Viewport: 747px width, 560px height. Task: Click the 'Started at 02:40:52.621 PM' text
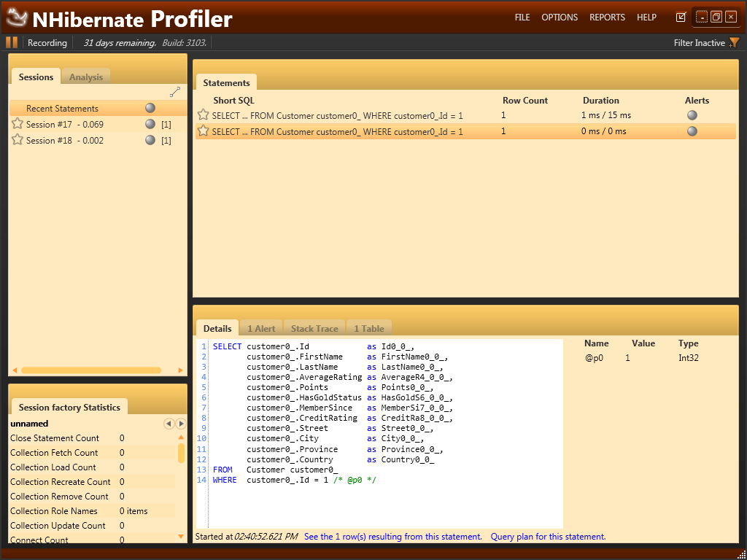247,537
